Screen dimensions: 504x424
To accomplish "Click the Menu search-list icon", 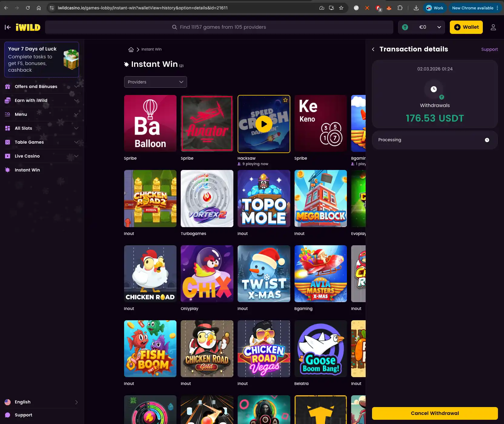I will pos(8,114).
